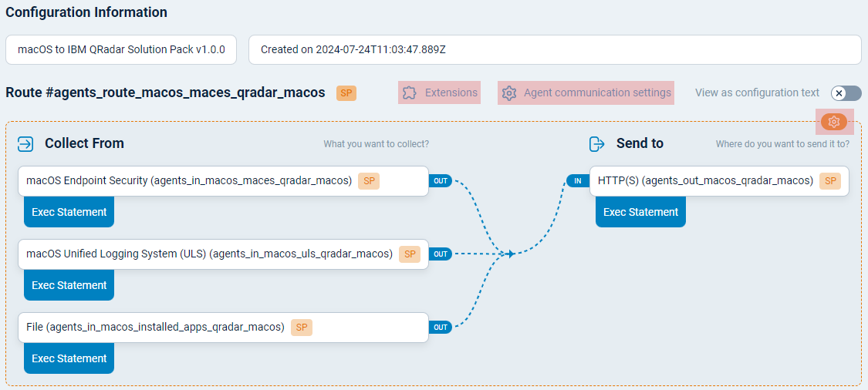
Task: Click Exec Statement under File input
Action: pyautogui.click(x=69, y=358)
